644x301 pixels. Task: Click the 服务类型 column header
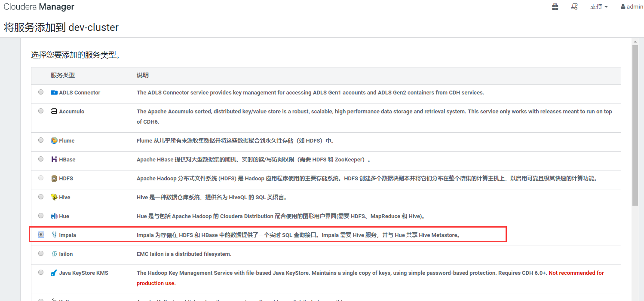(x=63, y=75)
